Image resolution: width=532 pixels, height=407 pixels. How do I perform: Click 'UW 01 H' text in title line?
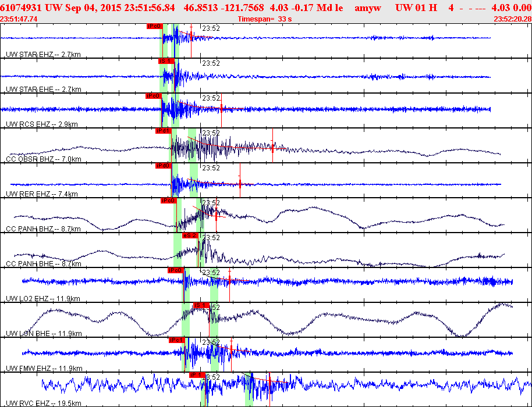click(416, 8)
